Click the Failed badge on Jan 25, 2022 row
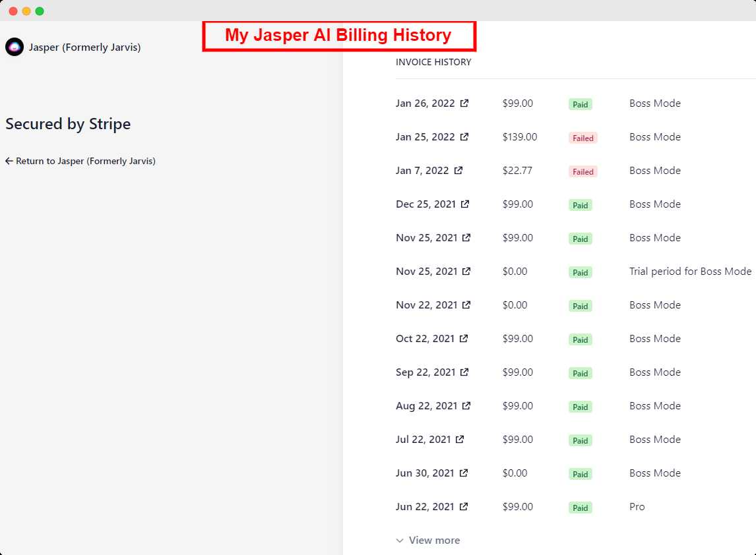Image resolution: width=756 pixels, height=555 pixels. pyautogui.click(x=583, y=138)
